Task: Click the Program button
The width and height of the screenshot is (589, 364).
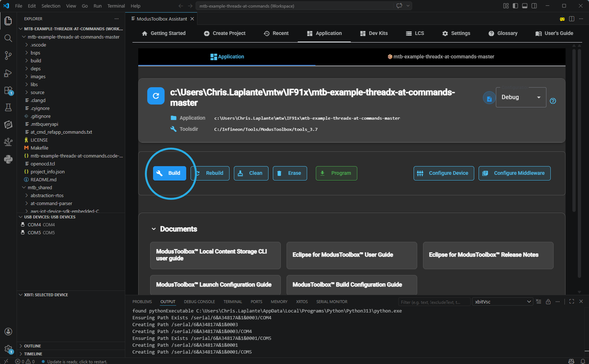Action: point(336,173)
